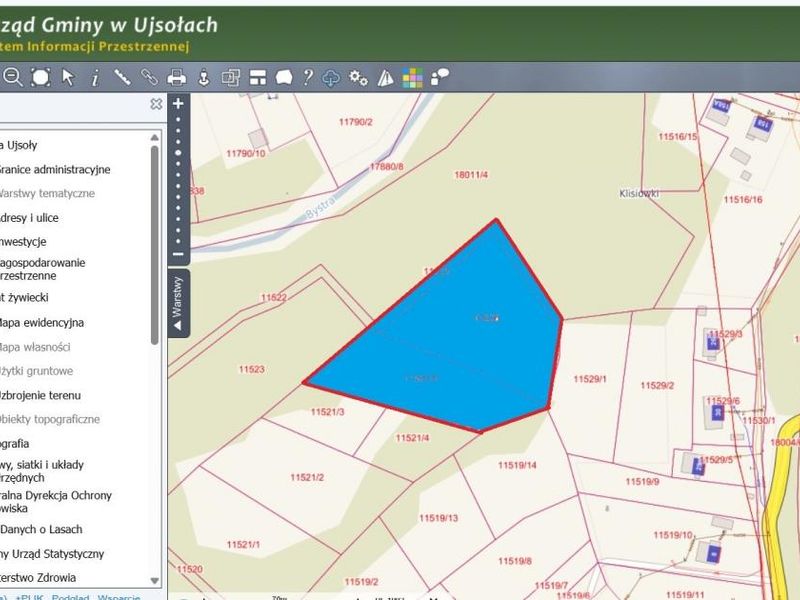Select the Użytki gruntowe layer
Image resolution: width=800 pixels, height=600 pixels.
(x=36, y=371)
